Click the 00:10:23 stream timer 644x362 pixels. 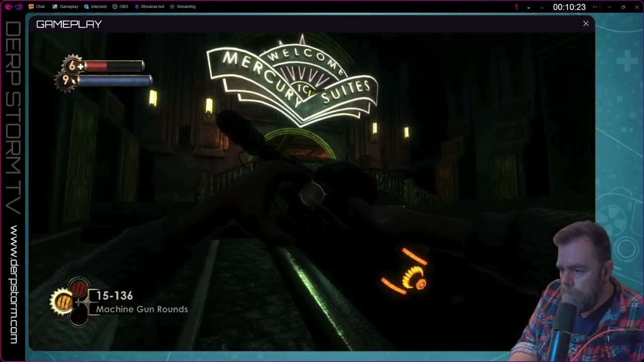pos(569,7)
